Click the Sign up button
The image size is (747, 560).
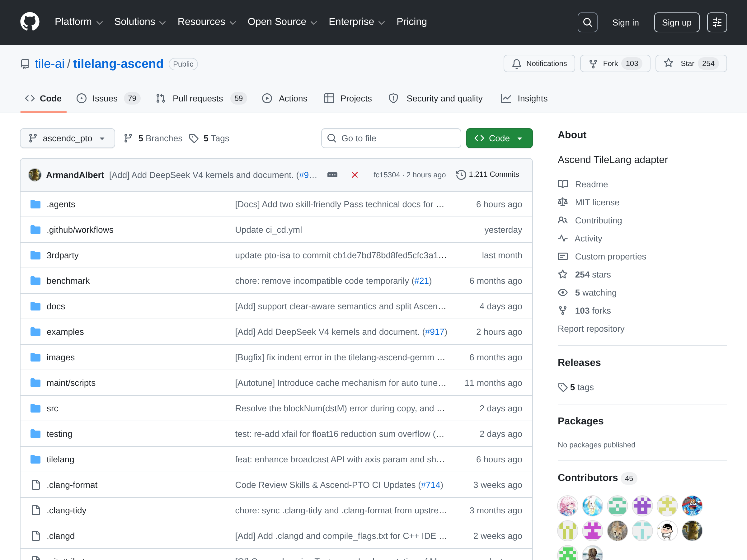click(676, 22)
